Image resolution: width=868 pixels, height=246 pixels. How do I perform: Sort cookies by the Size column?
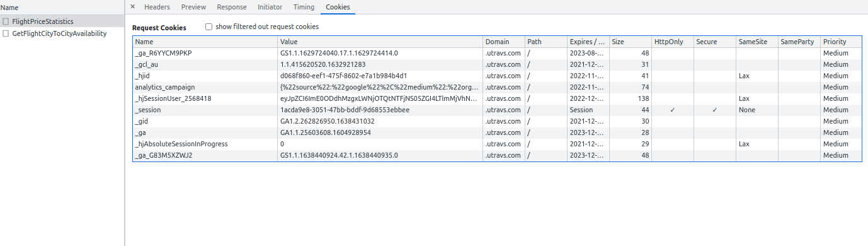coord(631,42)
